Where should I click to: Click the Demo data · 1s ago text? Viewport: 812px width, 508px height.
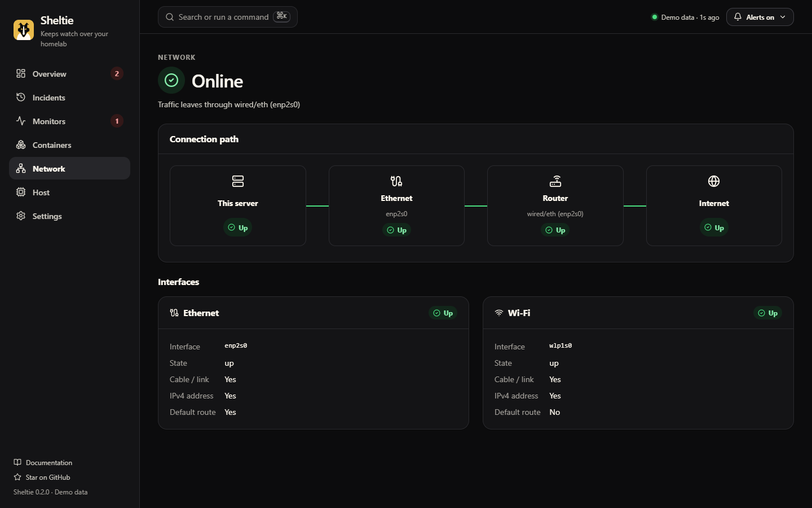pos(690,17)
